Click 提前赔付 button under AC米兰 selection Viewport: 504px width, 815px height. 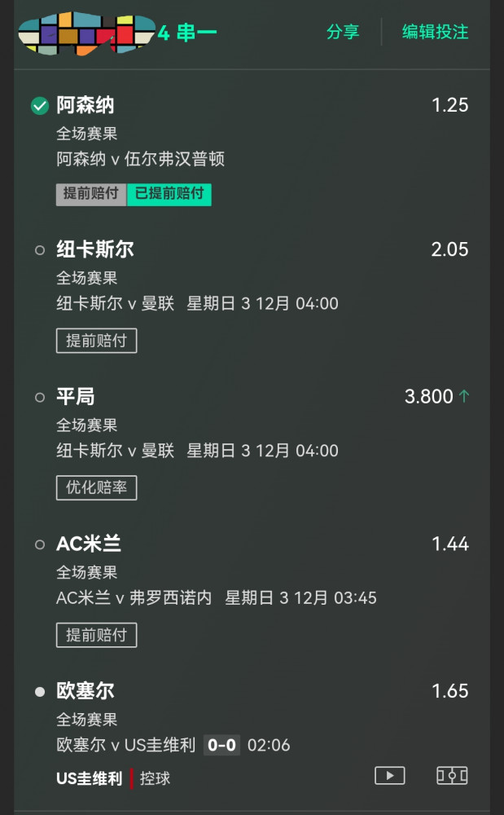96,635
